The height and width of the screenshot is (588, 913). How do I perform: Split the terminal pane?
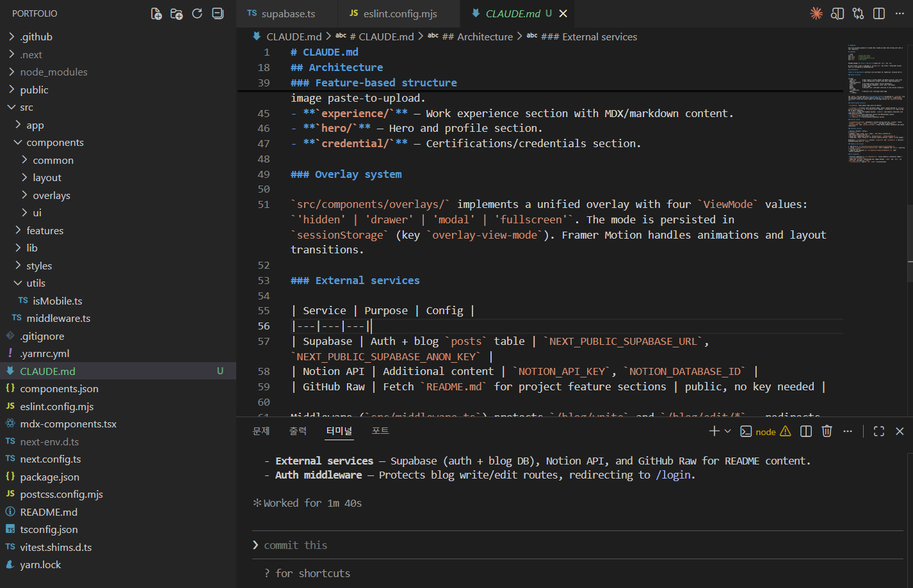[x=806, y=431]
